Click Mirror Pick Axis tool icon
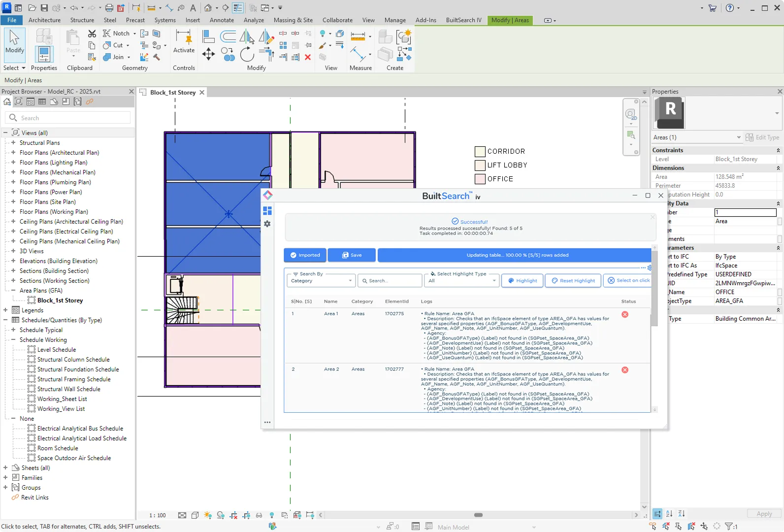 coord(247,36)
